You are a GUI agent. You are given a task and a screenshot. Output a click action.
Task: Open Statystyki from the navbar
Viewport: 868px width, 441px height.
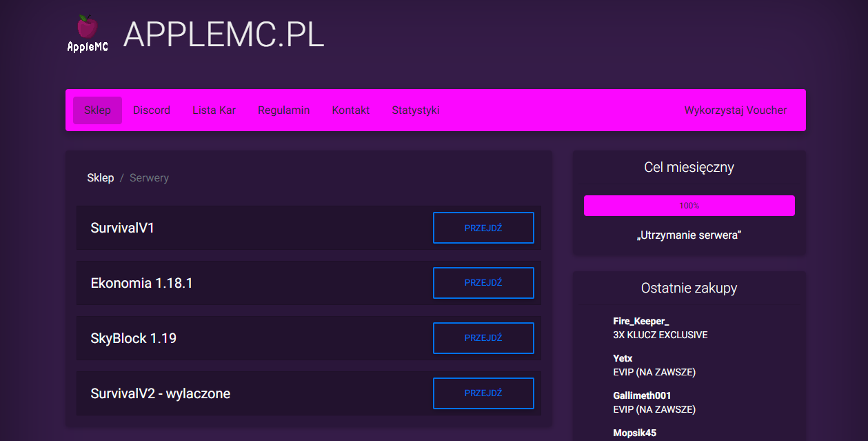pyautogui.click(x=416, y=110)
